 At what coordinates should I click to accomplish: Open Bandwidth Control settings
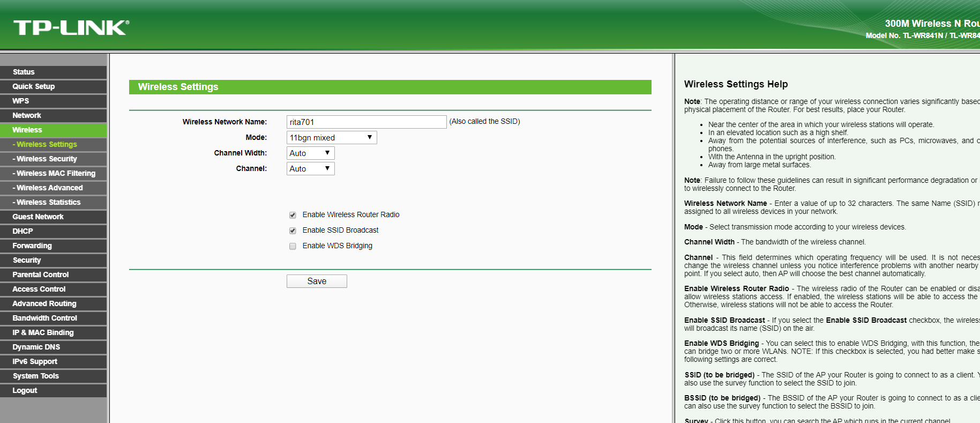(54, 318)
